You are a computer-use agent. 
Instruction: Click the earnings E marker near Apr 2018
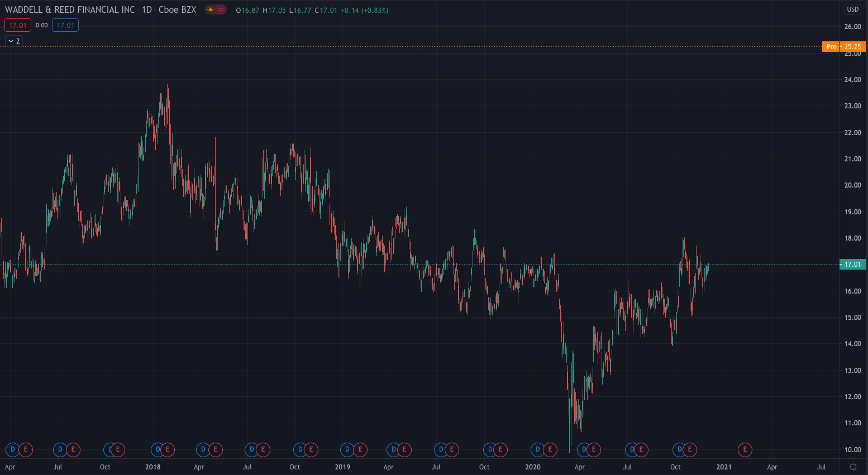tap(216, 449)
